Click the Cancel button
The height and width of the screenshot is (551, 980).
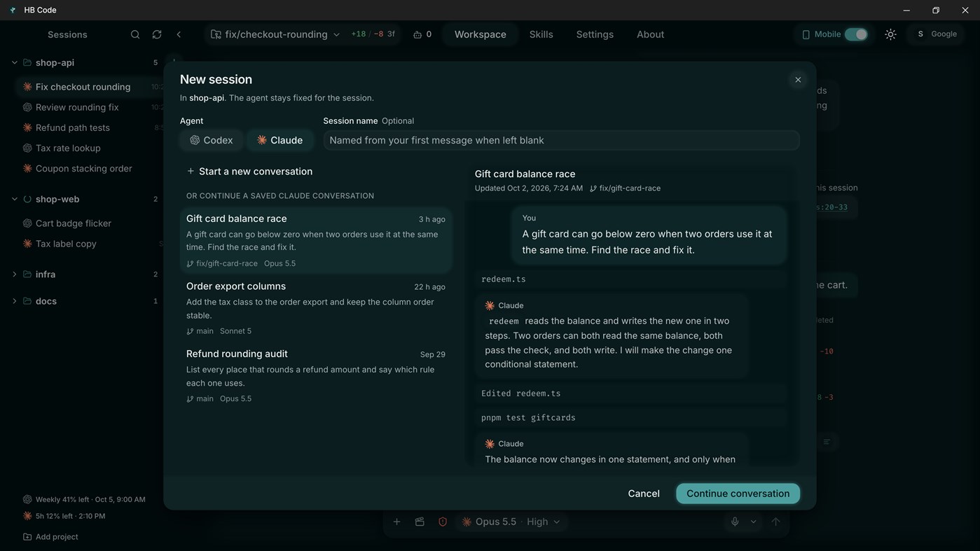[x=644, y=494]
